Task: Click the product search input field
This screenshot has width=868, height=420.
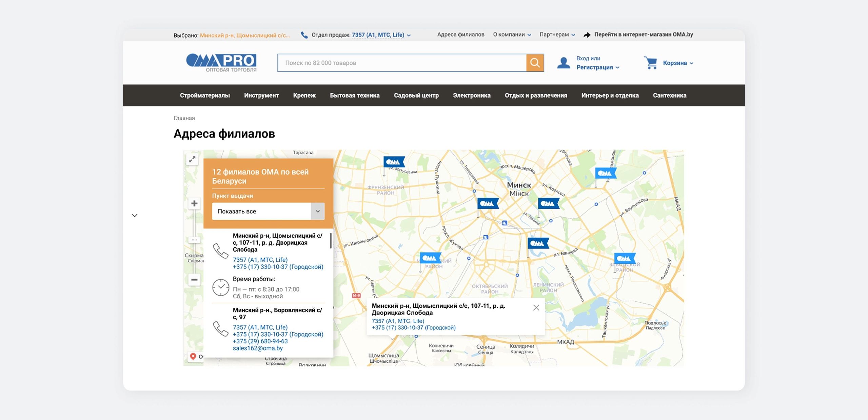Action: (402, 63)
